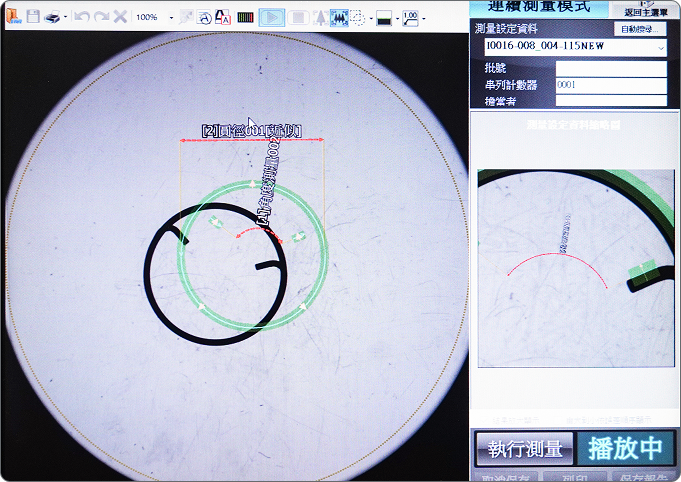Click the dashed circle selection icon

357,17
